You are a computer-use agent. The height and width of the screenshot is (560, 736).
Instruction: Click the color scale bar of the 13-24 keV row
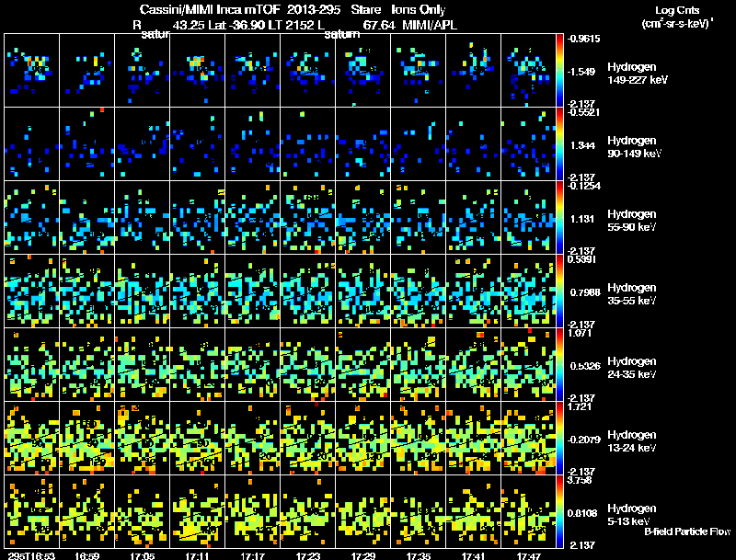tap(559, 439)
